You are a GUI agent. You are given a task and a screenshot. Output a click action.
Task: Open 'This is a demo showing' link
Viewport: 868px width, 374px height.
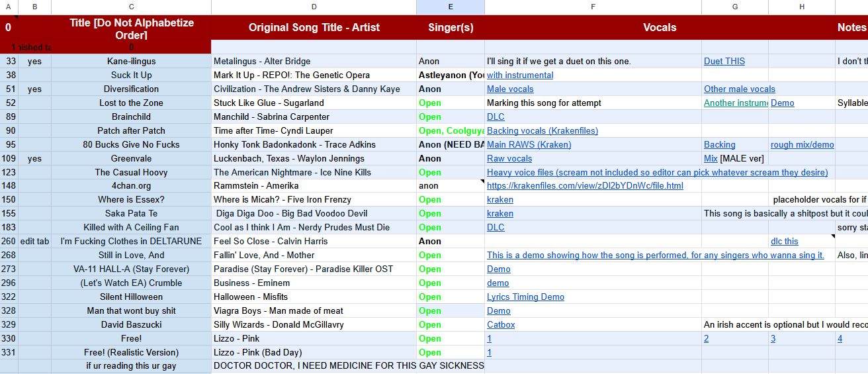[656, 255]
